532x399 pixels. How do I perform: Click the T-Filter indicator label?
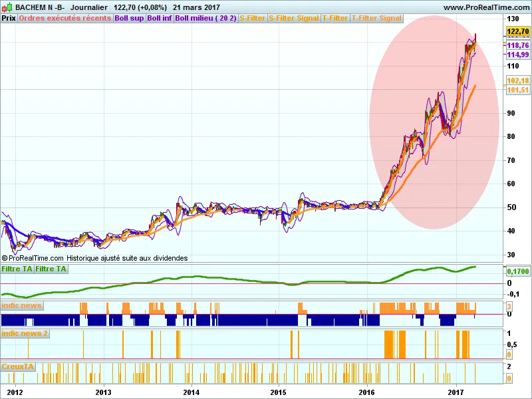335,18
